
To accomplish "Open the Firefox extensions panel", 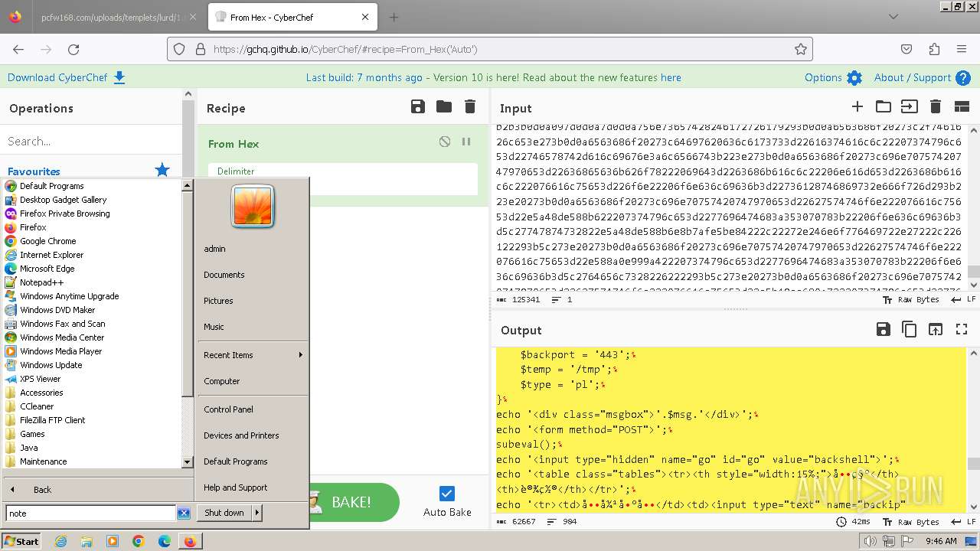I will pyautogui.click(x=934, y=49).
